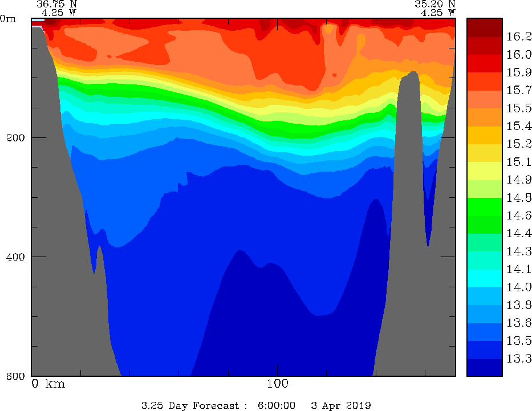Choose the yellow swatch between 15.1 and 14.9
Image resolution: width=532 pixels, height=411 pixels.
[485, 171]
